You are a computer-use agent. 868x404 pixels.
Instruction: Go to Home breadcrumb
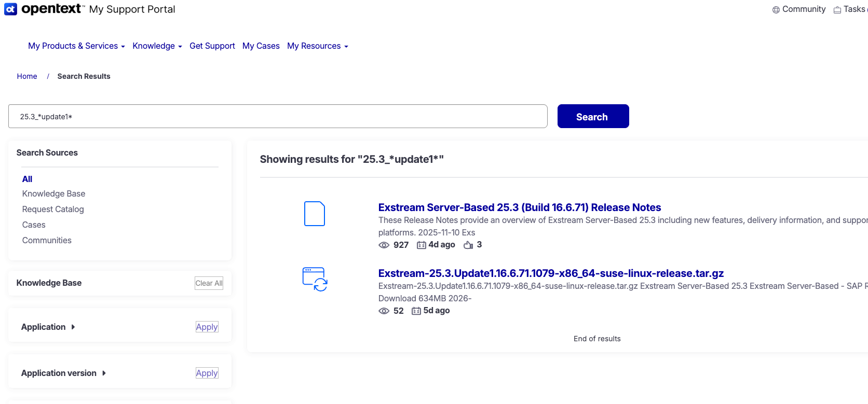(x=27, y=76)
